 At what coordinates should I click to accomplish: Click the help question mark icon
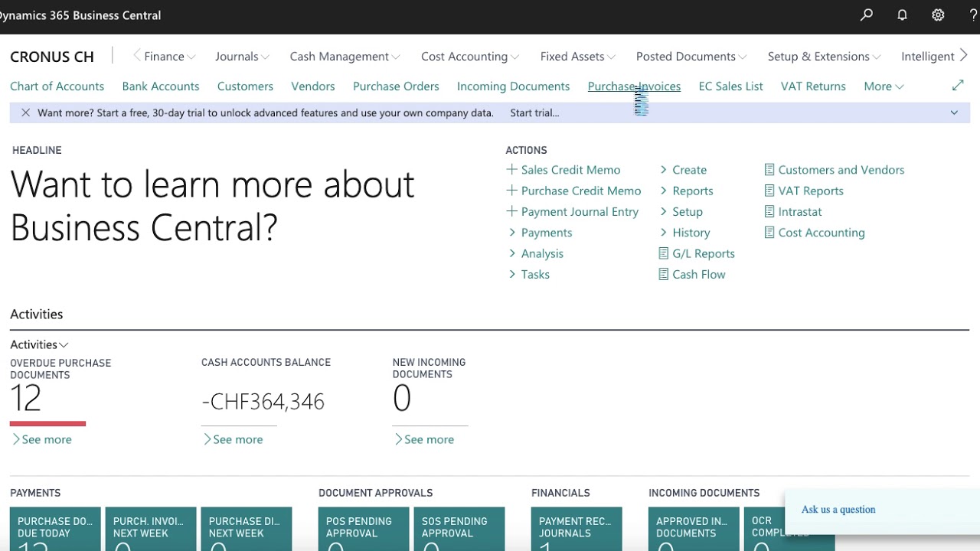pyautogui.click(x=973, y=15)
